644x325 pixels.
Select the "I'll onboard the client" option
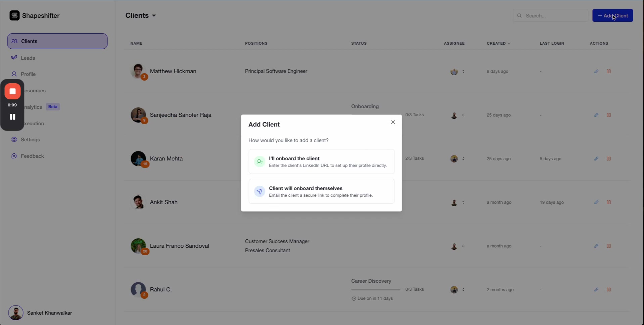tap(321, 161)
